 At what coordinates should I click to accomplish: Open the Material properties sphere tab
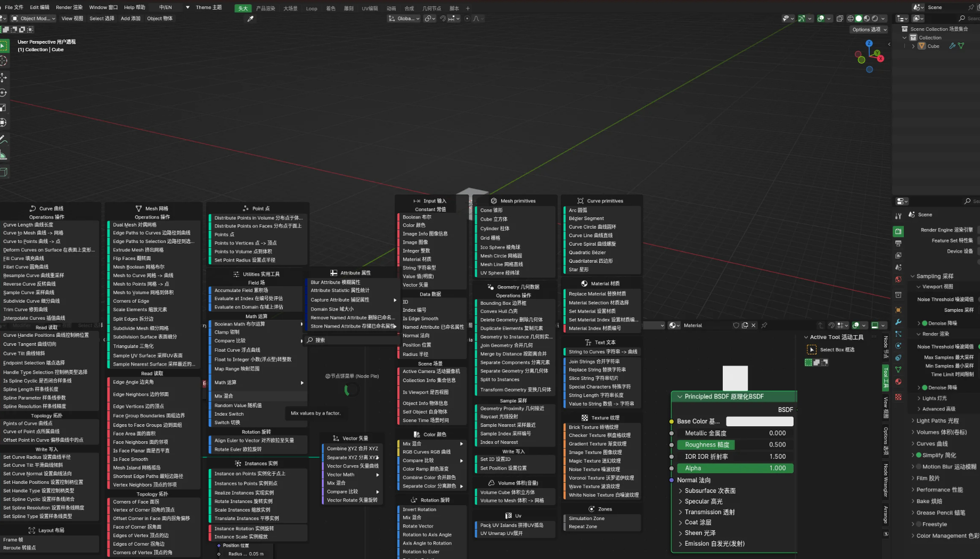pyautogui.click(x=898, y=382)
